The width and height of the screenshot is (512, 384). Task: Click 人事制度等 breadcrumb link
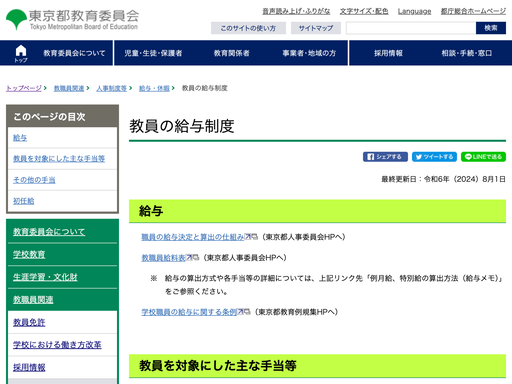pyautogui.click(x=111, y=88)
